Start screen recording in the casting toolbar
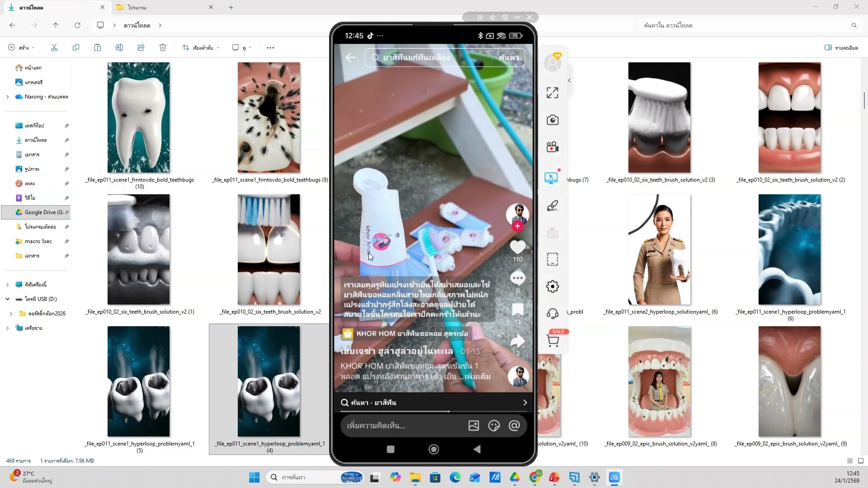Viewport: 868px width, 488px height. coord(552,147)
